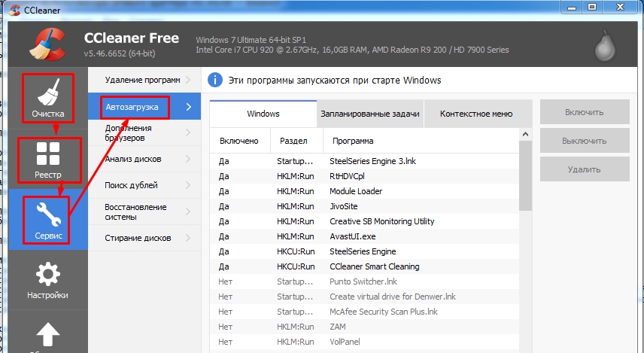Click the pear icon in the header

(x=606, y=46)
